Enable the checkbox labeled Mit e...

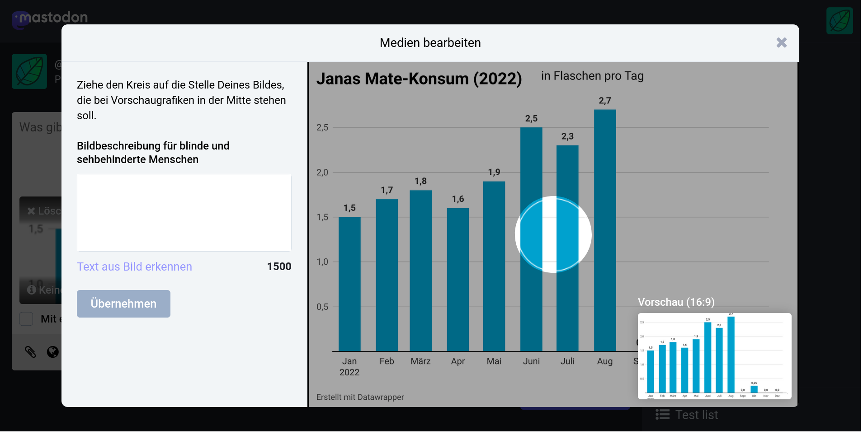26,318
